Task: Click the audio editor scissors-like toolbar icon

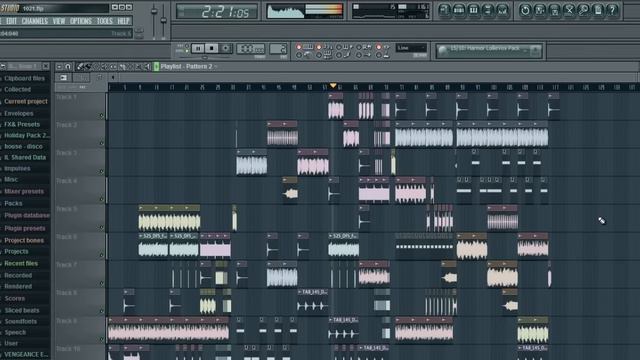Action: (569, 10)
